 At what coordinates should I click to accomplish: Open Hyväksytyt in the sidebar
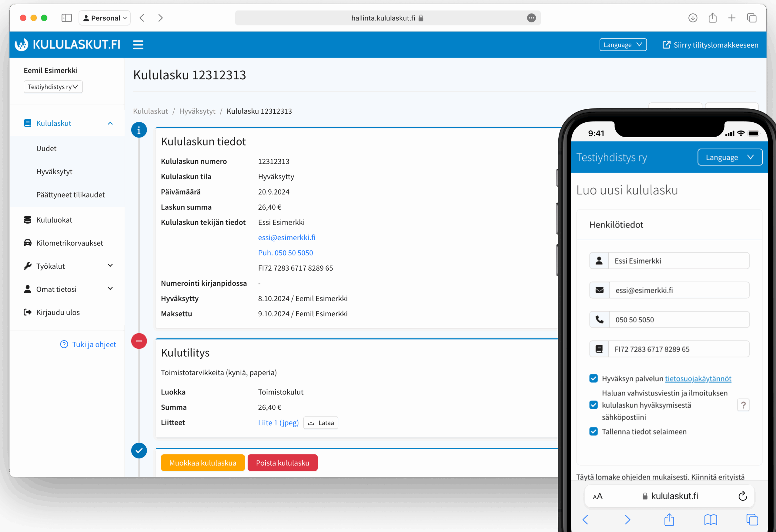coord(55,171)
